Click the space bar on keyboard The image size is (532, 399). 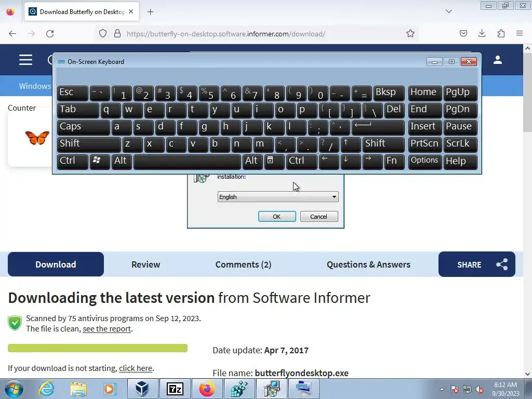click(x=187, y=161)
